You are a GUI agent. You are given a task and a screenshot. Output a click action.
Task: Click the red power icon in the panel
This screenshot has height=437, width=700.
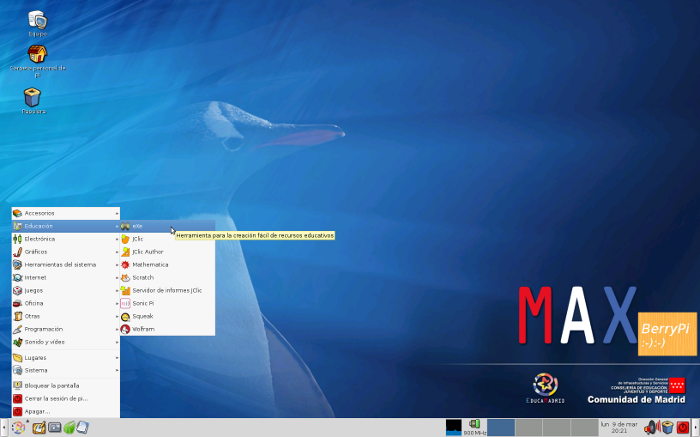click(x=683, y=428)
